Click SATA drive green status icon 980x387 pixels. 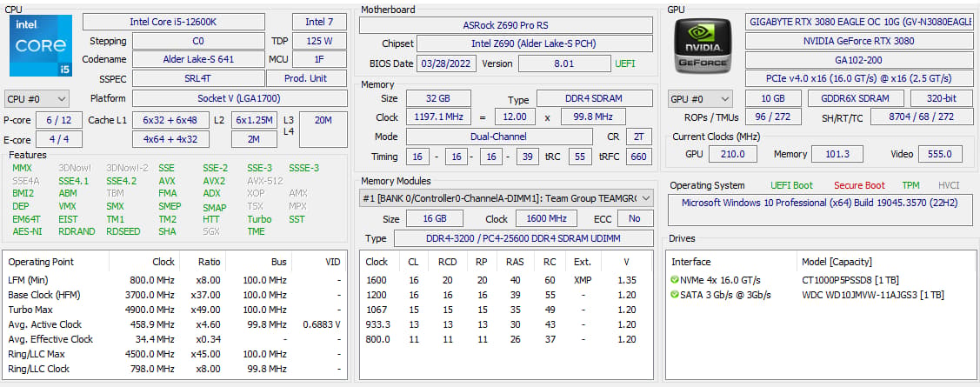(x=675, y=295)
